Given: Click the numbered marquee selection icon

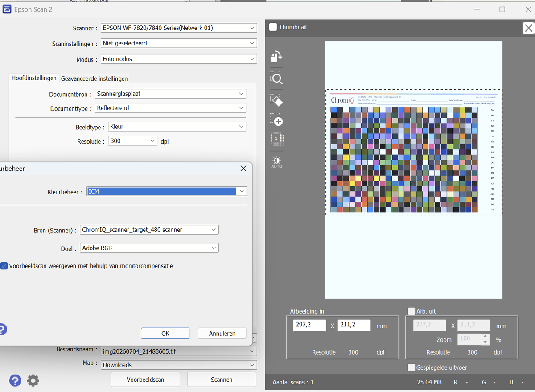Looking at the screenshot, I should point(276,139).
